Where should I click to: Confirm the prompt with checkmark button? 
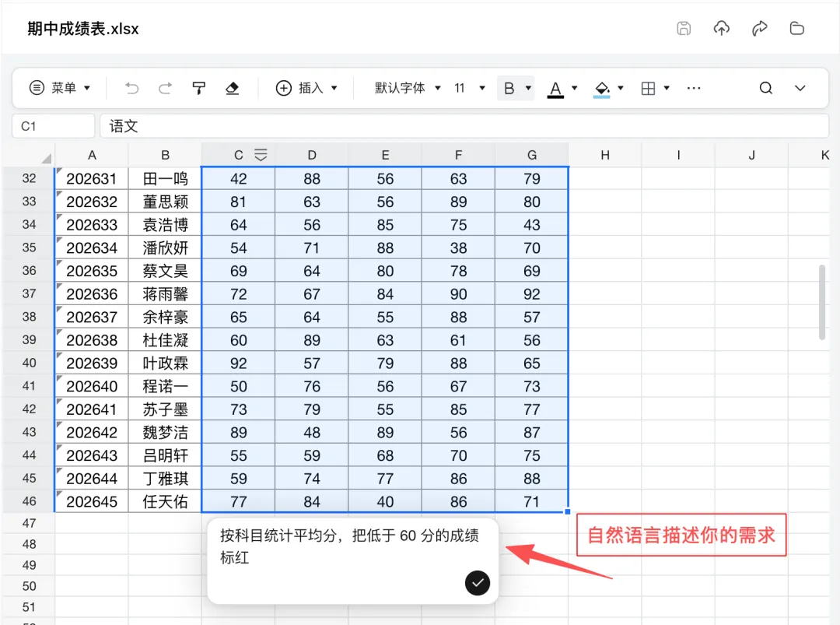click(x=478, y=583)
